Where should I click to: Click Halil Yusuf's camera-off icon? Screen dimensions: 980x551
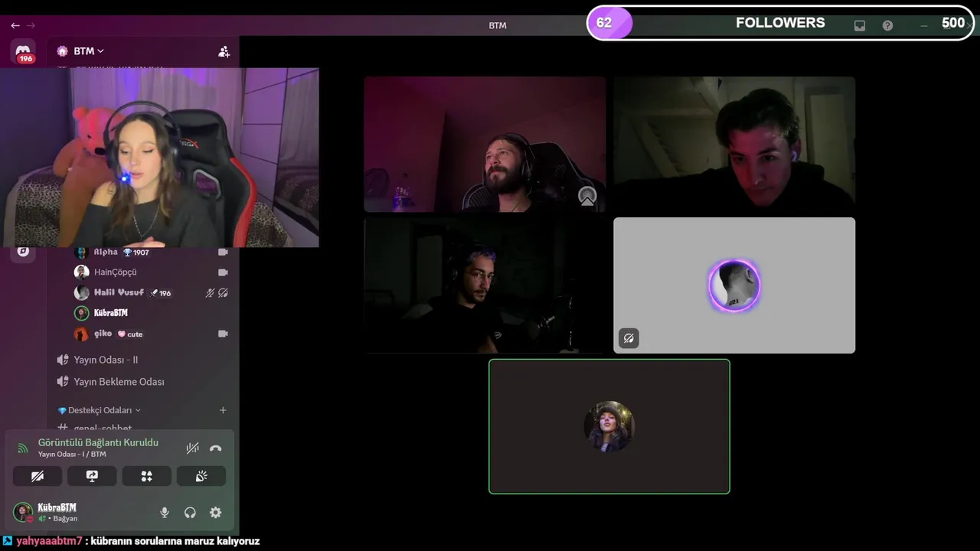pos(224,292)
